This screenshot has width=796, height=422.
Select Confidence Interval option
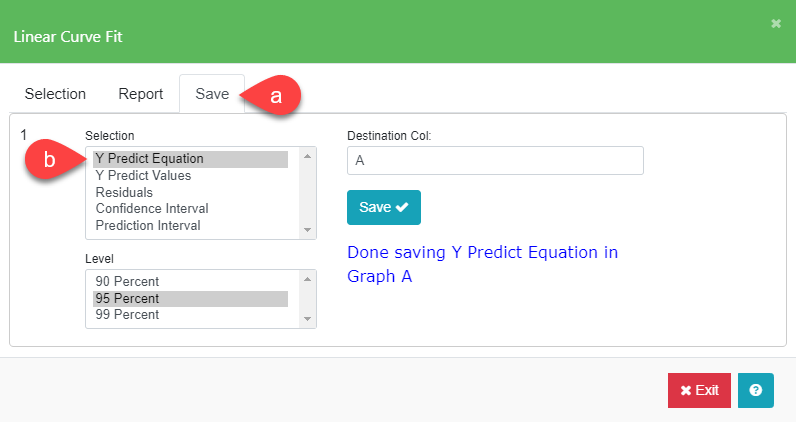(152, 209)
